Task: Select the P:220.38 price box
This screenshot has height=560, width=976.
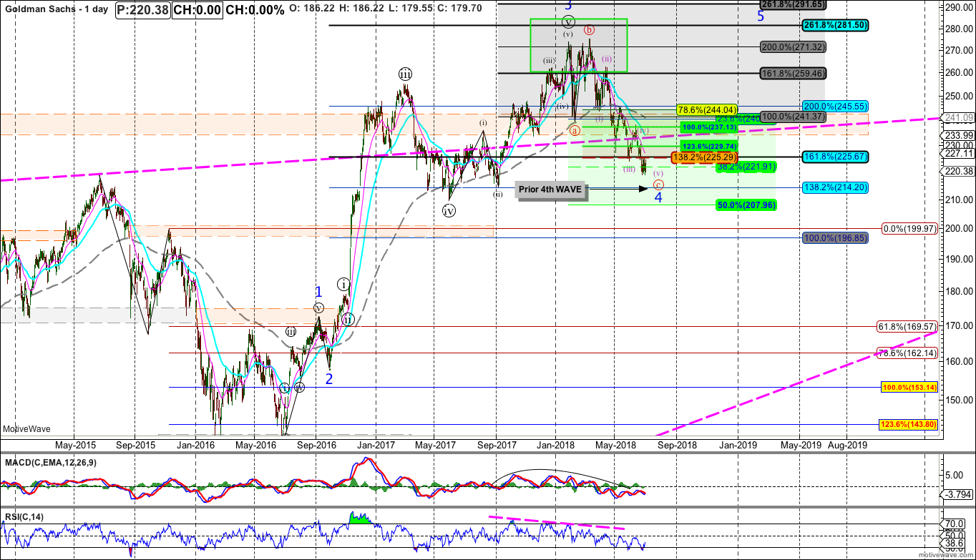Action: point(145,11)
